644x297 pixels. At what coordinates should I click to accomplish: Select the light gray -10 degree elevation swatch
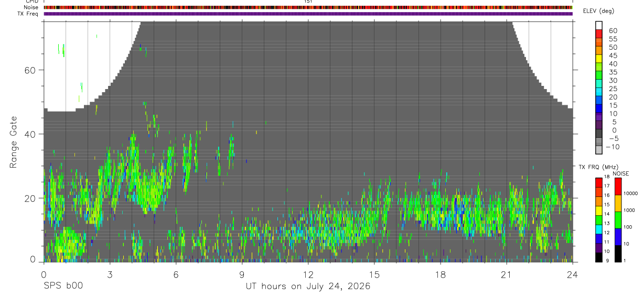point(599,150)
